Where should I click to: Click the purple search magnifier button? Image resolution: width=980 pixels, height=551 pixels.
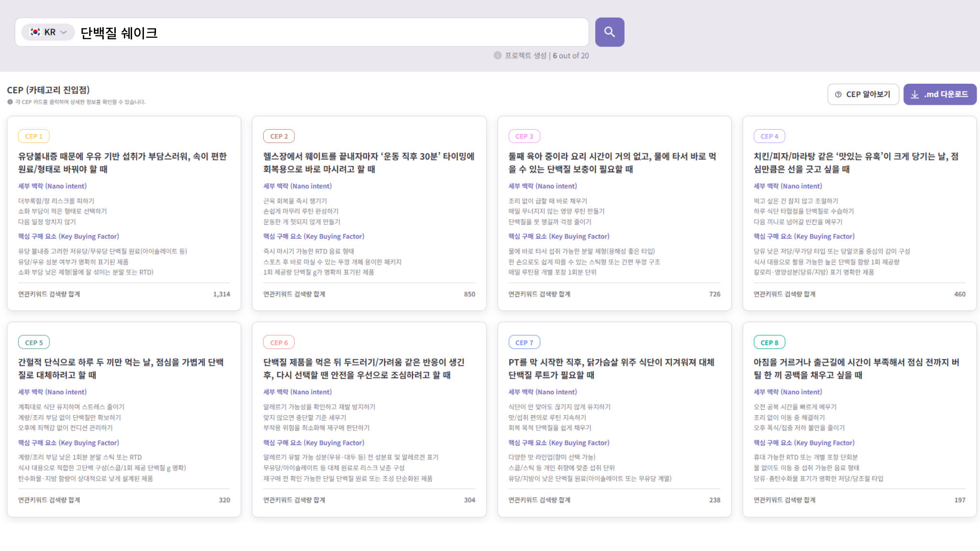pyautogui.click(x=609, y=32)
